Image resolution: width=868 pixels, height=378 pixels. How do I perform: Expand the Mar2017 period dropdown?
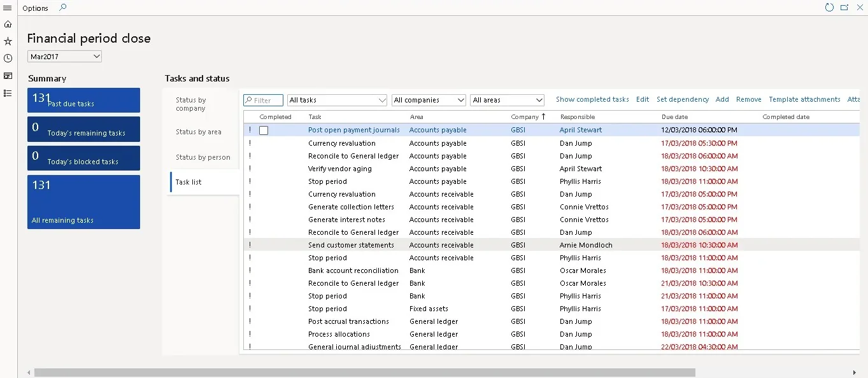[97, 57]
